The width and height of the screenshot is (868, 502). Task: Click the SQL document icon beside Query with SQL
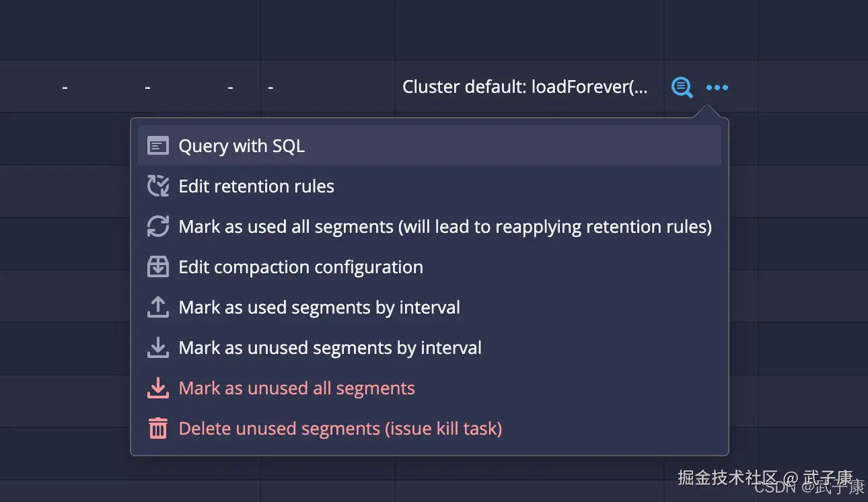[157, 145]
